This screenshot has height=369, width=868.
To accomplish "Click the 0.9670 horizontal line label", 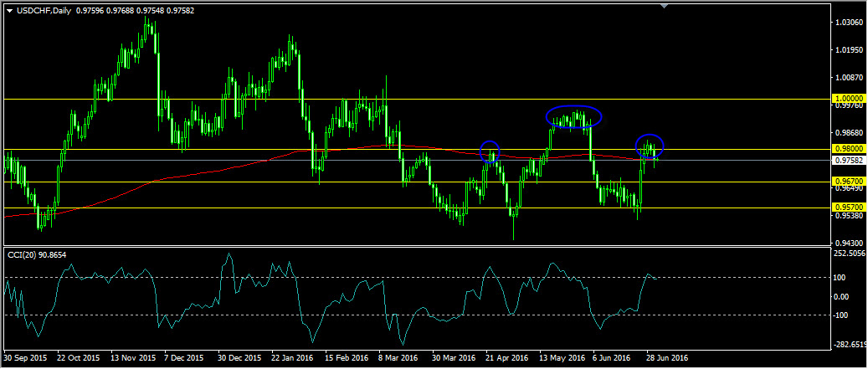I will 849,182.
